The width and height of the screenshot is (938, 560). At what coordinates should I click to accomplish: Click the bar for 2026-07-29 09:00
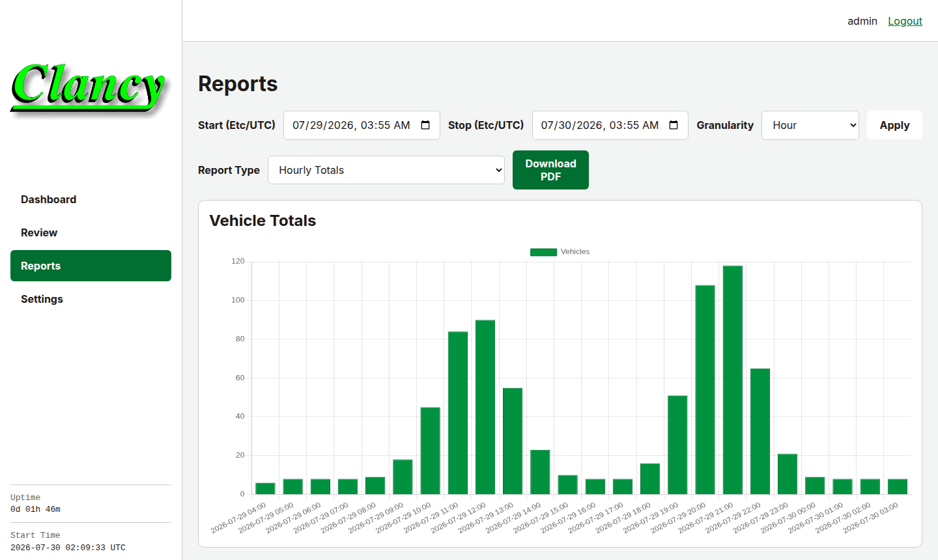point(403,477)
